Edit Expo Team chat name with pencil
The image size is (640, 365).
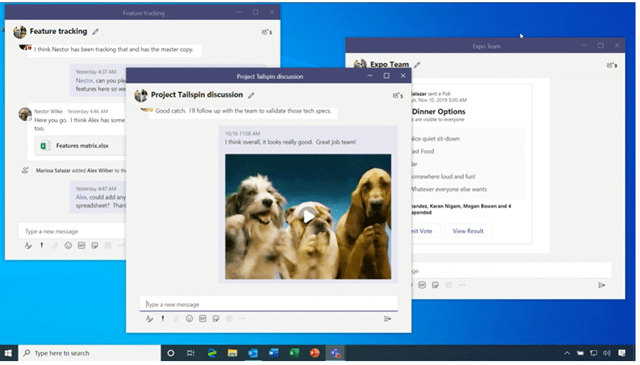417,65
